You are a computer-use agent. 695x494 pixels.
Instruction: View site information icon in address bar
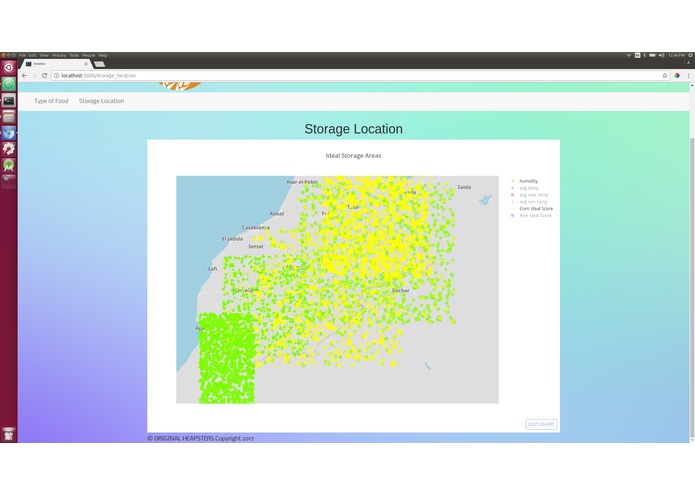tap(56, 76)
